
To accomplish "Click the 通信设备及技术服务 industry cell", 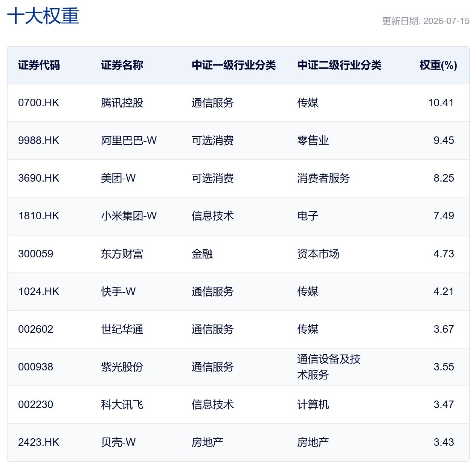I will click(329, 367).
